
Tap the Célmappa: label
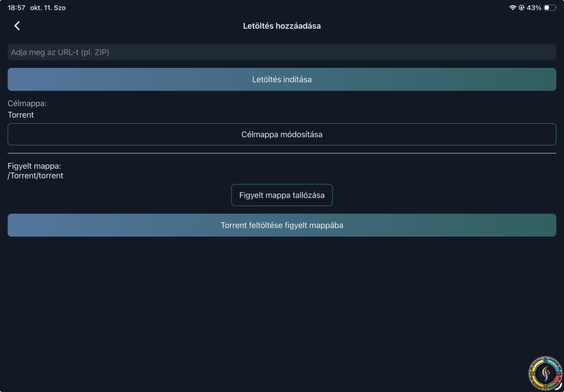pyautogui.click(x=27, y=104)
